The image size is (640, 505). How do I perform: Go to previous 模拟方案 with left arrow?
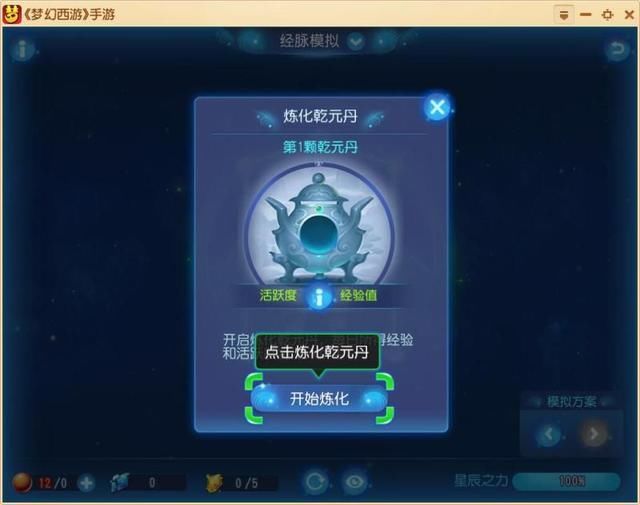pos(549,434)
